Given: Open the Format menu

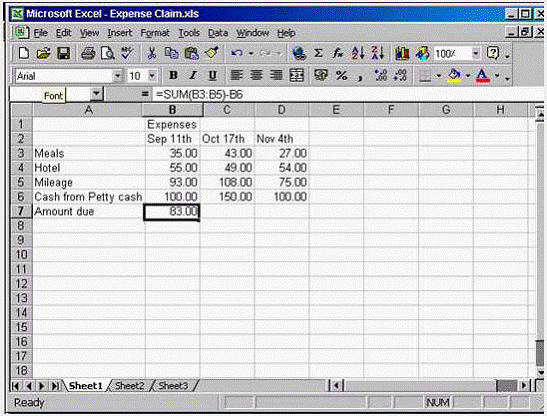Looking at the screenshot, I should pyautogui.click(x=155, y=33).
